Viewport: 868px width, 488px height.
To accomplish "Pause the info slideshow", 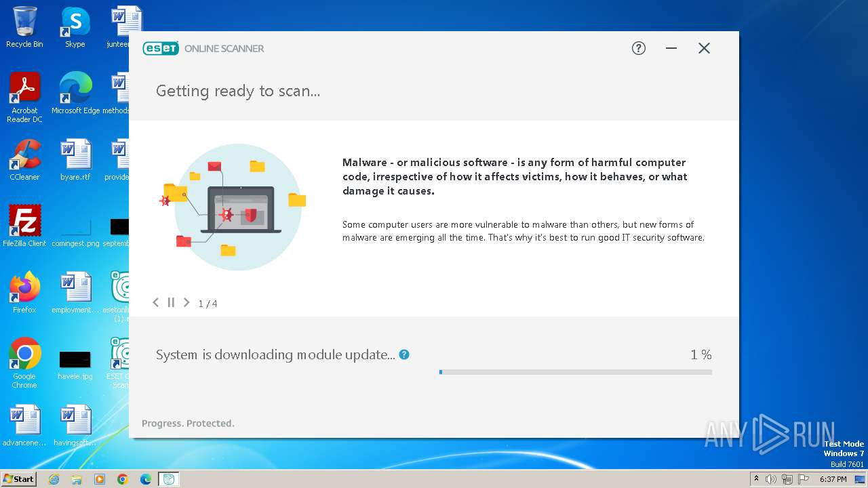I will pyautogui.click(x=171, y=302).
